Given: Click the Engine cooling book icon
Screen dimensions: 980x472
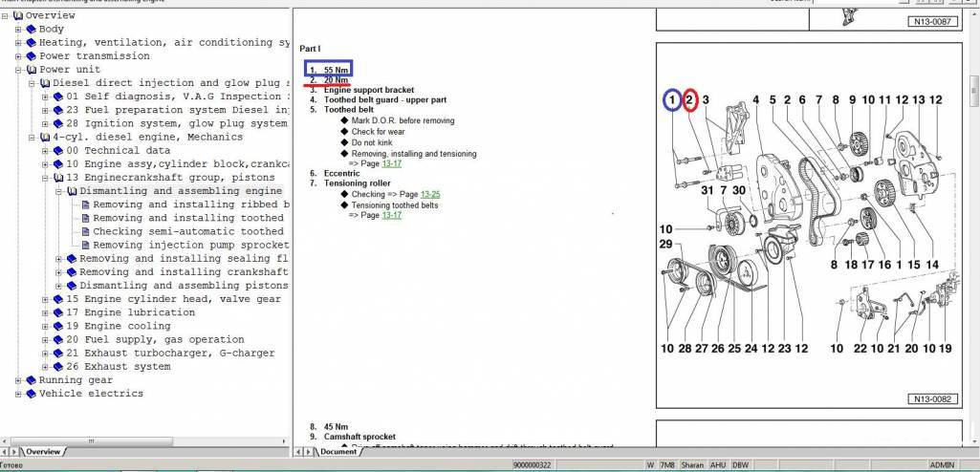Looking at the screenshot, I should pyautogui.click(x=58, y=326).
